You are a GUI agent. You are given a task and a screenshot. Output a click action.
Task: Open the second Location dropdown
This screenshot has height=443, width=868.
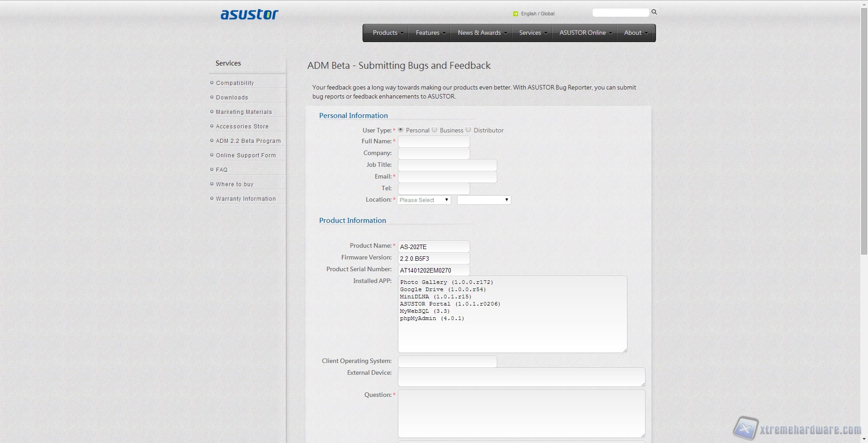point(484,200)
